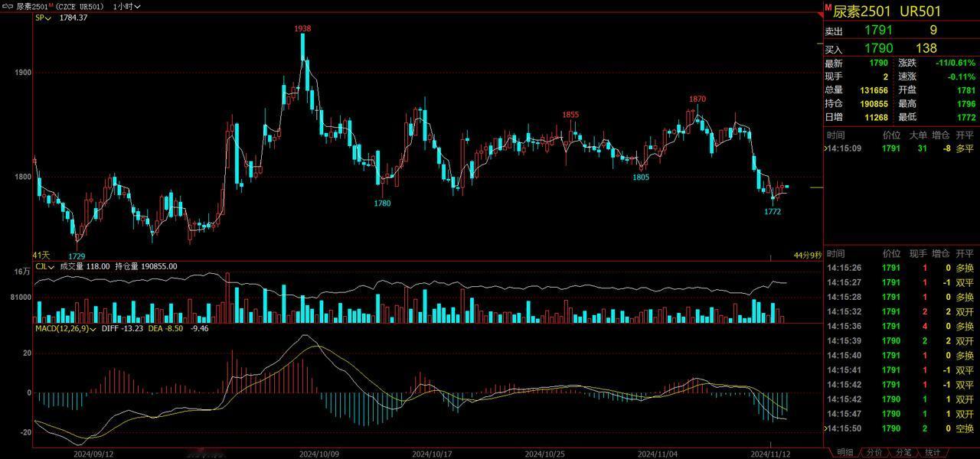The height and width of the screenshot is (459, 980).
Task: Click the 1729 low label on chart
Action: click(x=77, y=256)
